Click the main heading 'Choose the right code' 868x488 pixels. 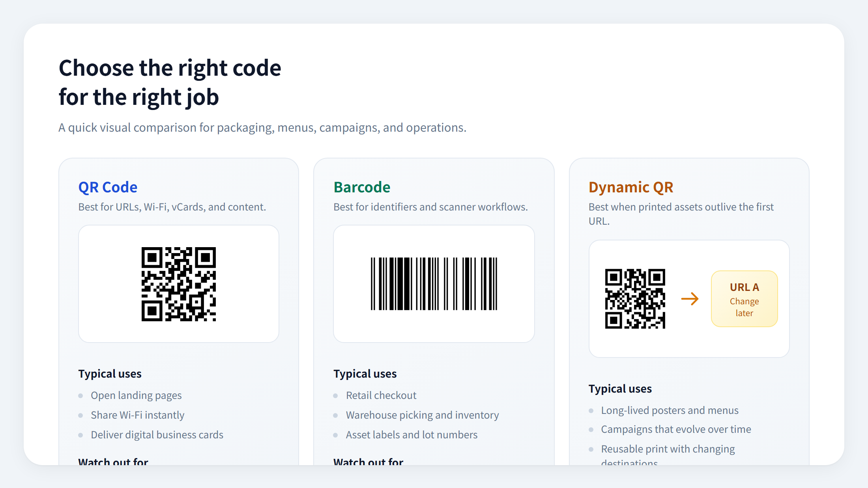pos(170,68)
